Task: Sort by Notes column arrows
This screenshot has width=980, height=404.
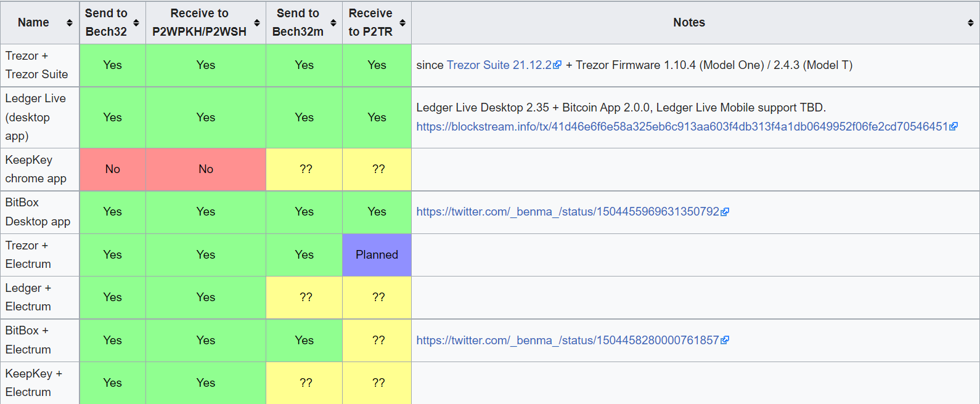Action: click(971, 23)
